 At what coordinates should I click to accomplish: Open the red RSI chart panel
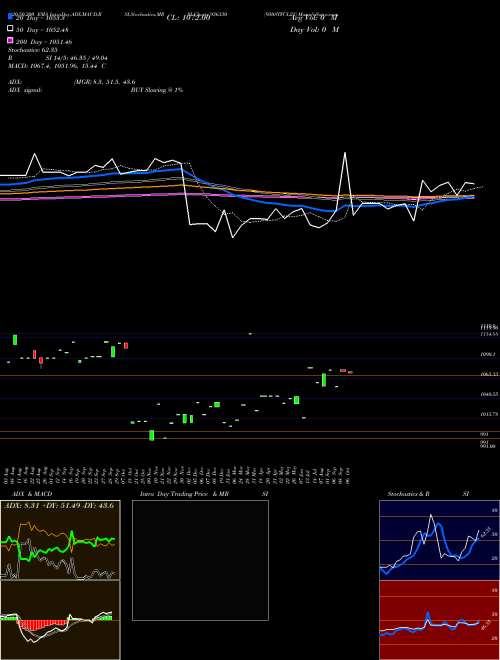(439, 620)
